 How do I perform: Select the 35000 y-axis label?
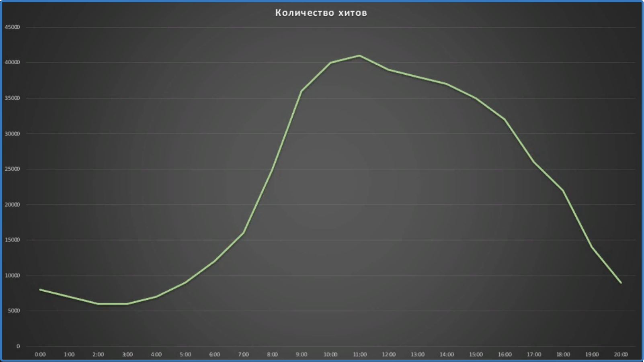coord(12,98)
